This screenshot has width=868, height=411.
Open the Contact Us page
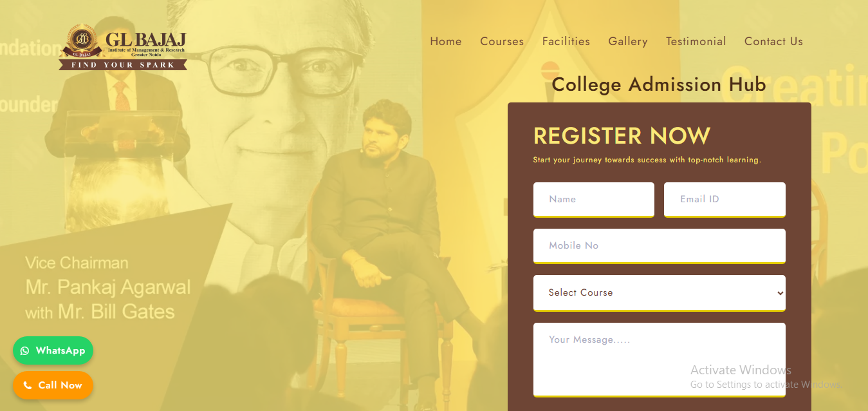click(773, 41)
